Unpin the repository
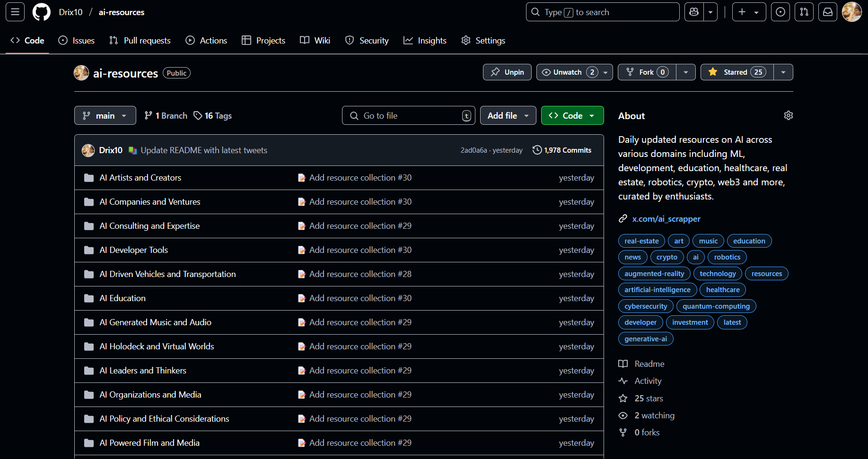This screenshot has height=459, width=868. pos(507,72)
